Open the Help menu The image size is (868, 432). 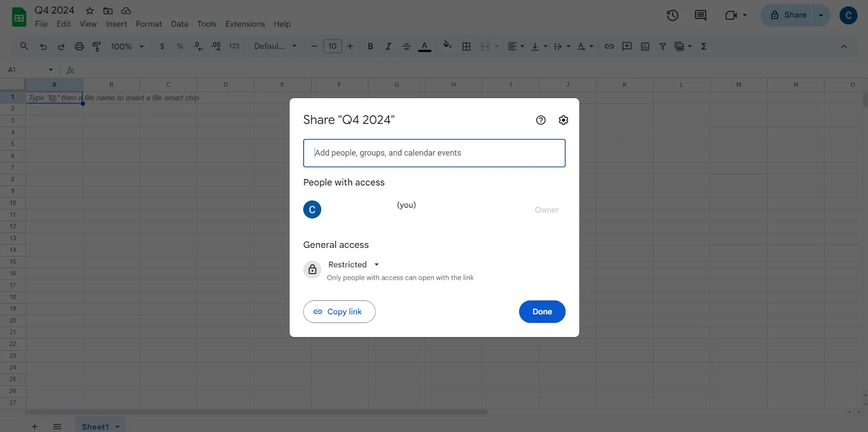pyautogui.click(x=282, y=24)
